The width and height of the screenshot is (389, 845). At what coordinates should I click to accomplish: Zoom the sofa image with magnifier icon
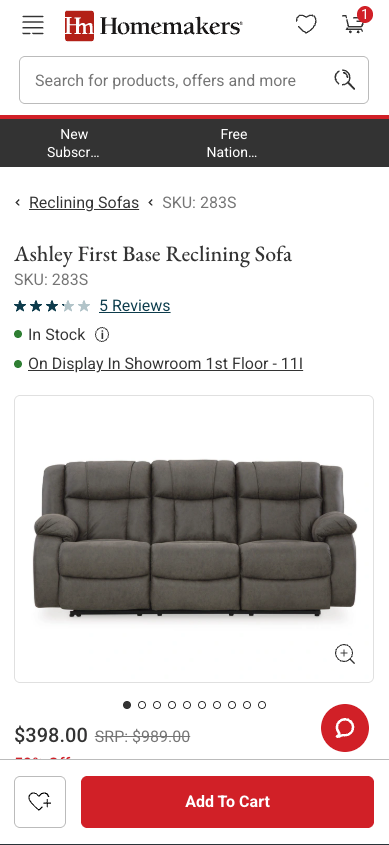coord(345,654)
